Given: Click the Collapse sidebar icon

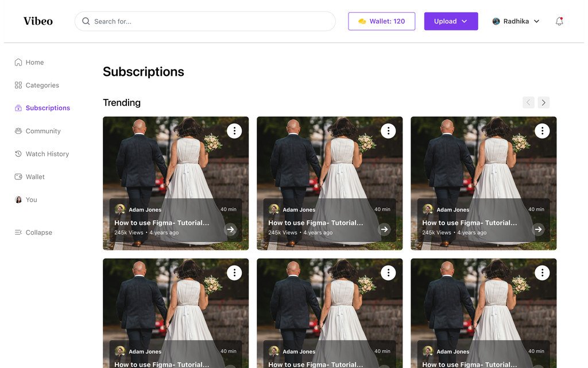Looking at the screenshot, I should pyautogui.click(x=18, y=232).
